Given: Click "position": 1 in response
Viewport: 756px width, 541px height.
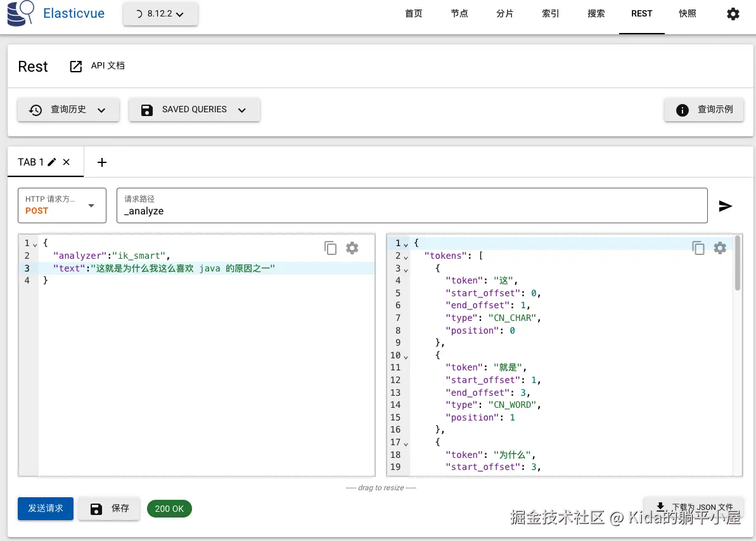Looking at the screenshot, I should coord(480,417).
